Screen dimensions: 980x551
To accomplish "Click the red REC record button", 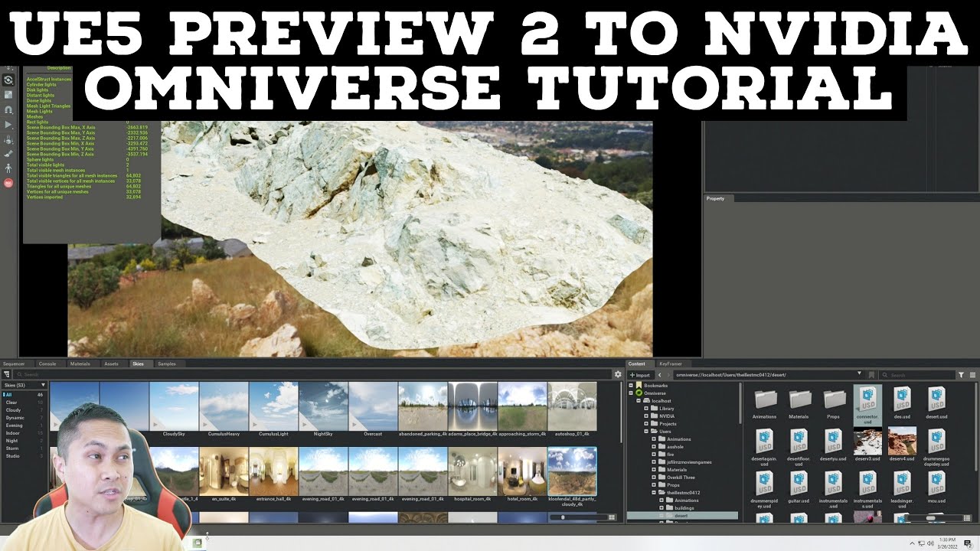I will click(8, 183).
